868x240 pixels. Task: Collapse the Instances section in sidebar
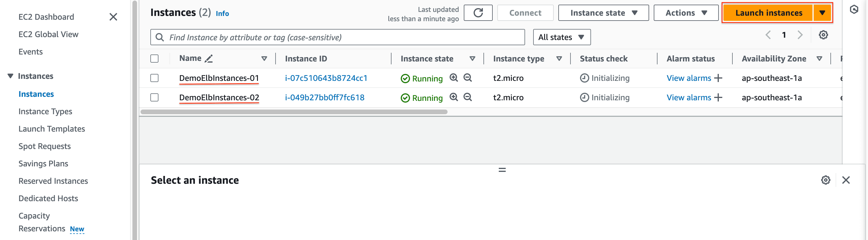pos(10,76)
